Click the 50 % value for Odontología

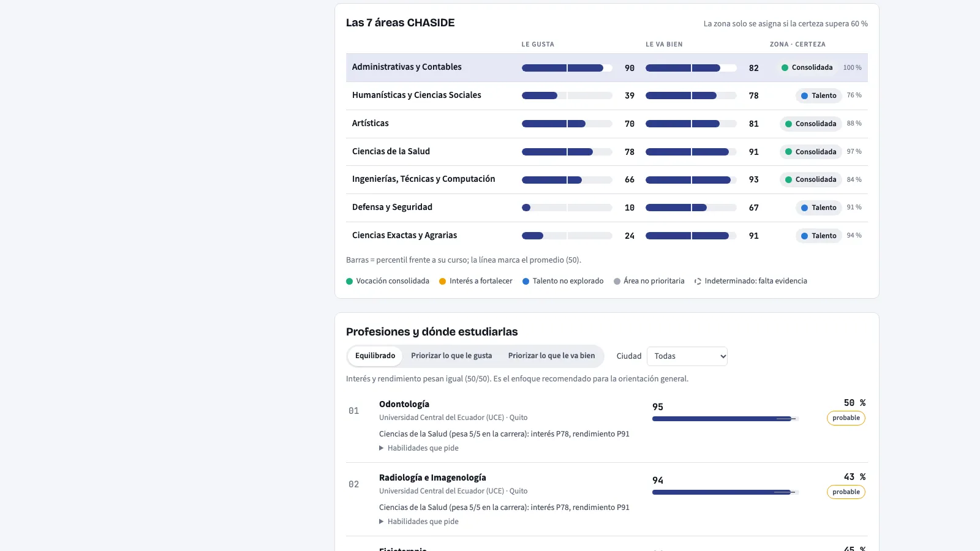click(x=854, y=403)
